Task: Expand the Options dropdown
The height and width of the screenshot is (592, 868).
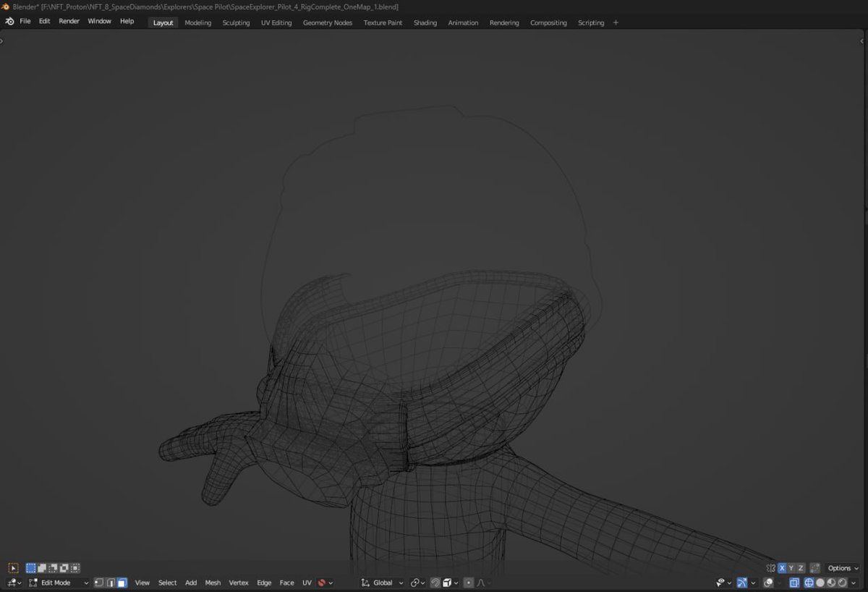Action: (x=843, y=568)
